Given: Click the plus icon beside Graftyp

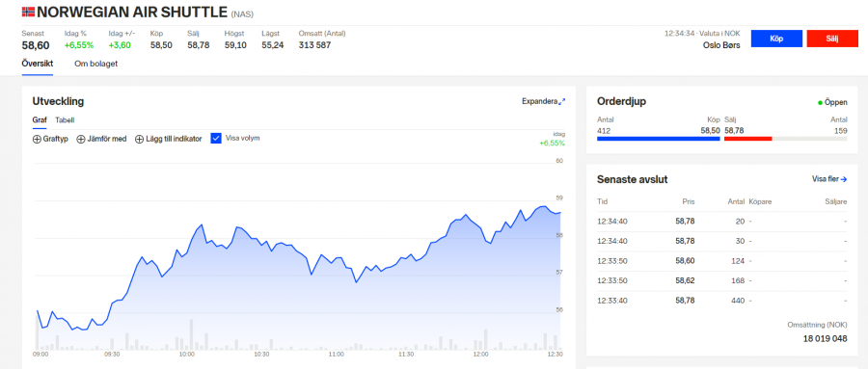Looking at the screenshot, I should [x=37, y=139].
